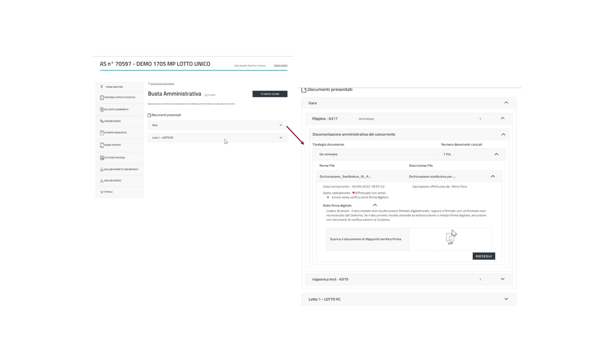The image size is (615, 364).
Task: Collapse the filippica - 6317 row
Action: point(502,119)
